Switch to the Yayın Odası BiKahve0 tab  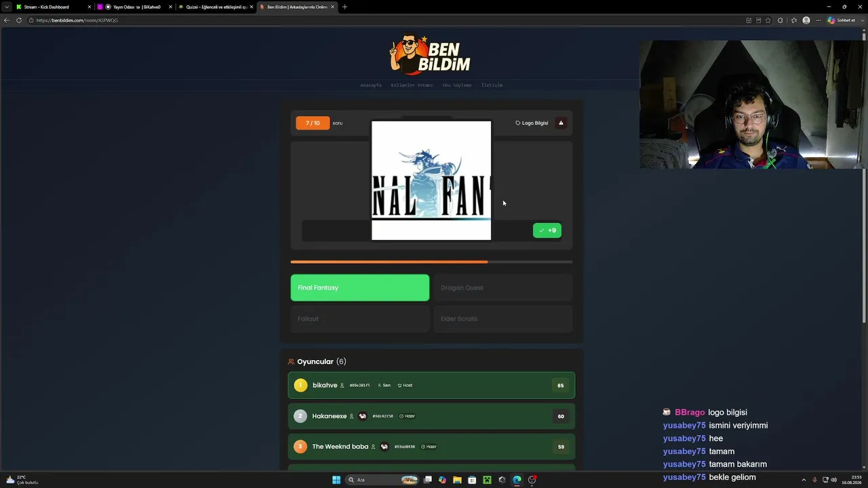pos(133,7)
